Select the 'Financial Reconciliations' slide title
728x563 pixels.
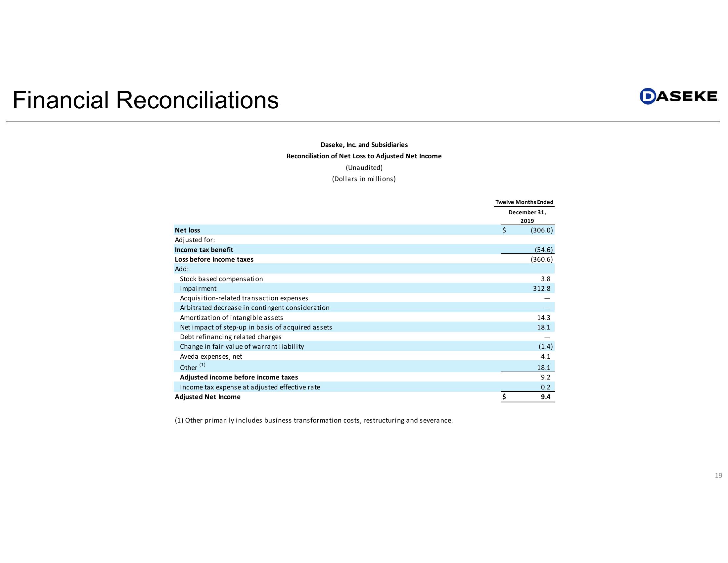146,100
